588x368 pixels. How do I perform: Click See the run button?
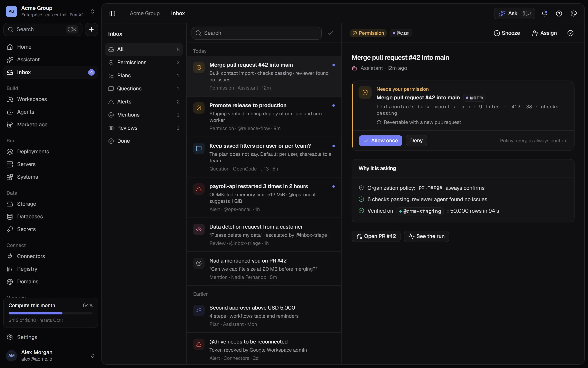pyautogui.click(x=426, y=236)
